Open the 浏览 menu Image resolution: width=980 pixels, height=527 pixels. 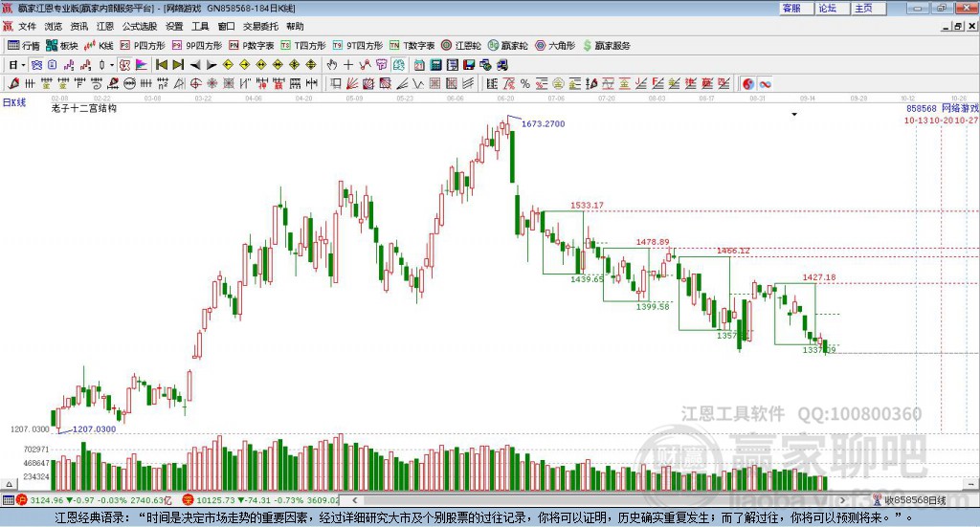[x=54, y=26]
